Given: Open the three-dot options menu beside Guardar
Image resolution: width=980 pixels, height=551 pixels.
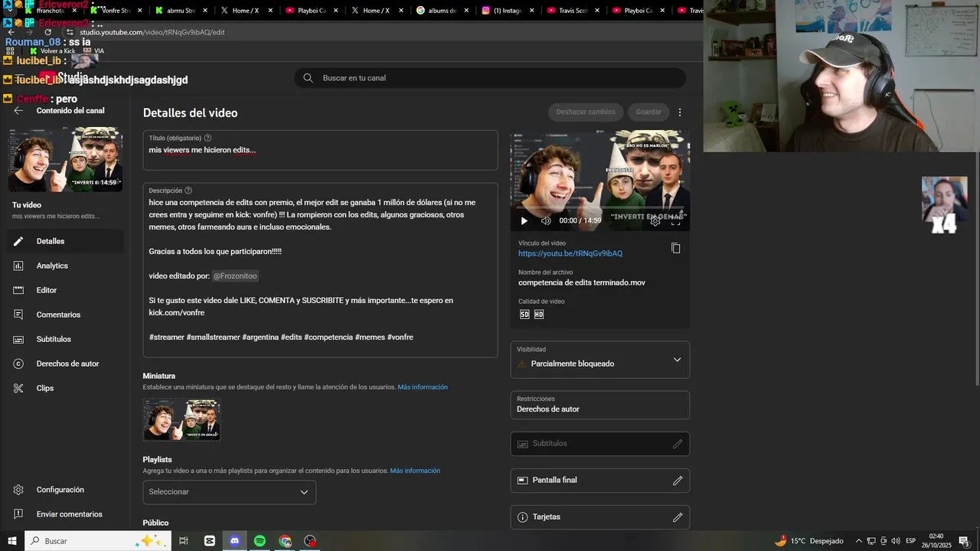Looking at the screenshot, I should [x=679, y=112].
